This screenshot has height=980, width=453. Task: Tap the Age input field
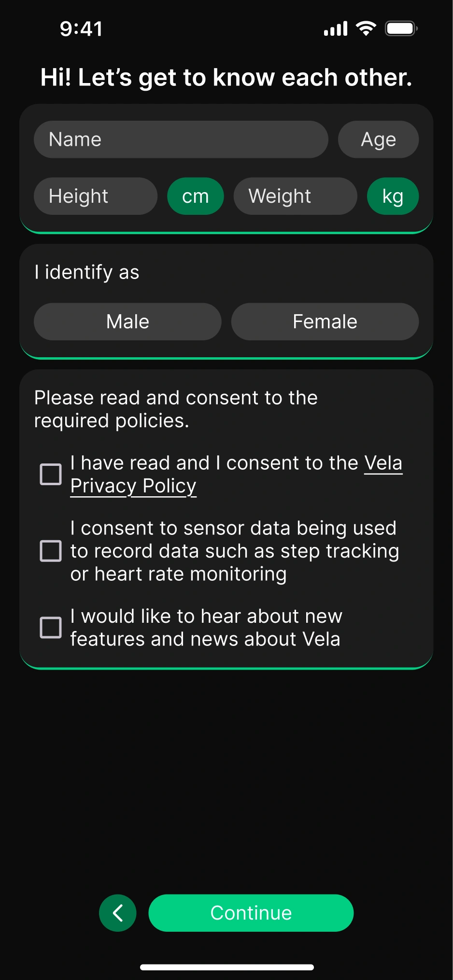pyautogui.click(x=378, y=140)
